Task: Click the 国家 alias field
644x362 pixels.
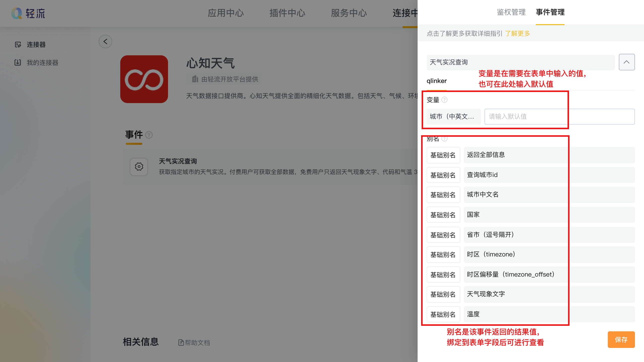Action: [x=549, y=215]
